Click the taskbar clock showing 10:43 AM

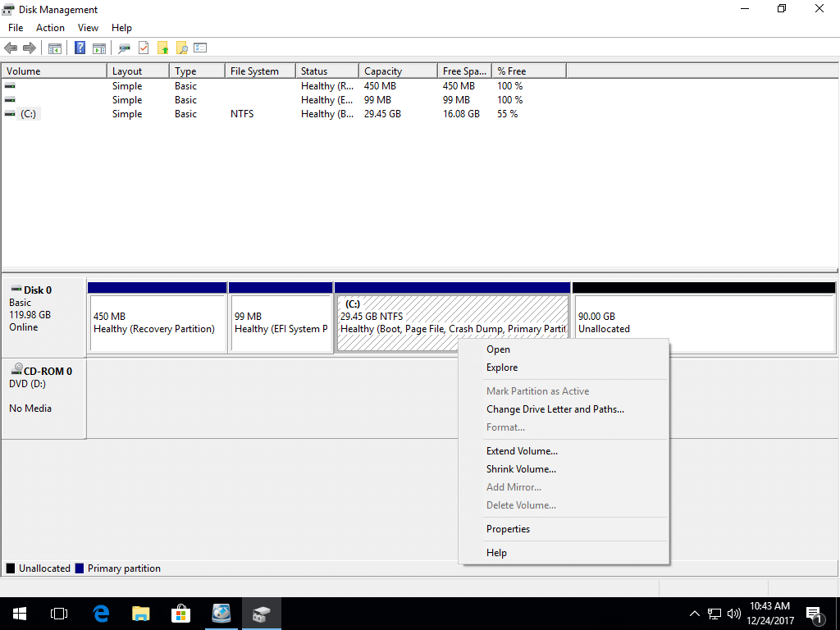769,614
